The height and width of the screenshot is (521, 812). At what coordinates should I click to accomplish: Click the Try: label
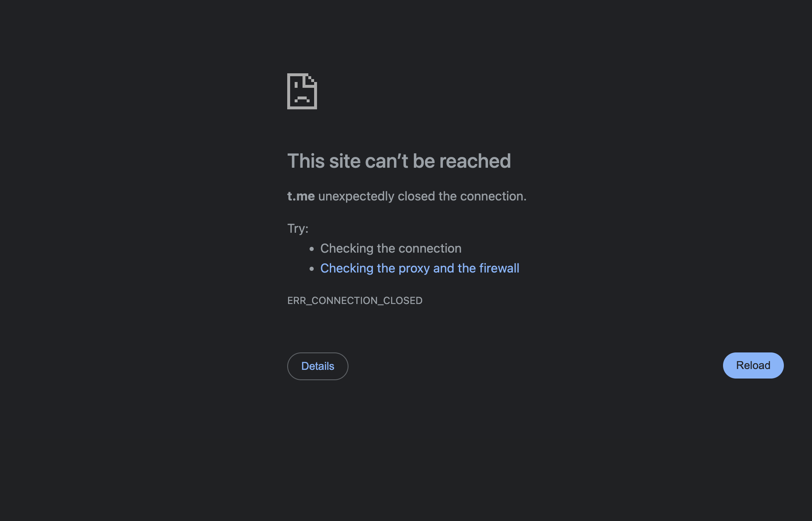pos(298,228)
